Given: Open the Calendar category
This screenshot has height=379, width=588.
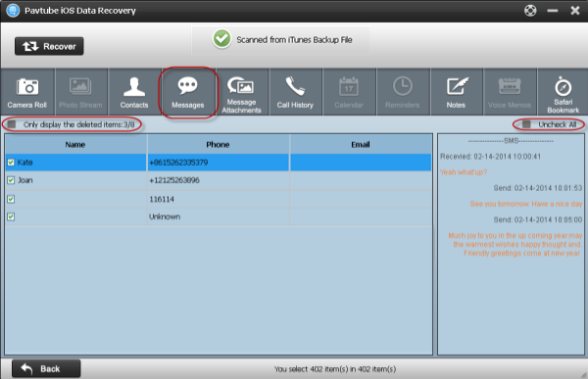Looking at the screenshot, I should click(349, 92).
